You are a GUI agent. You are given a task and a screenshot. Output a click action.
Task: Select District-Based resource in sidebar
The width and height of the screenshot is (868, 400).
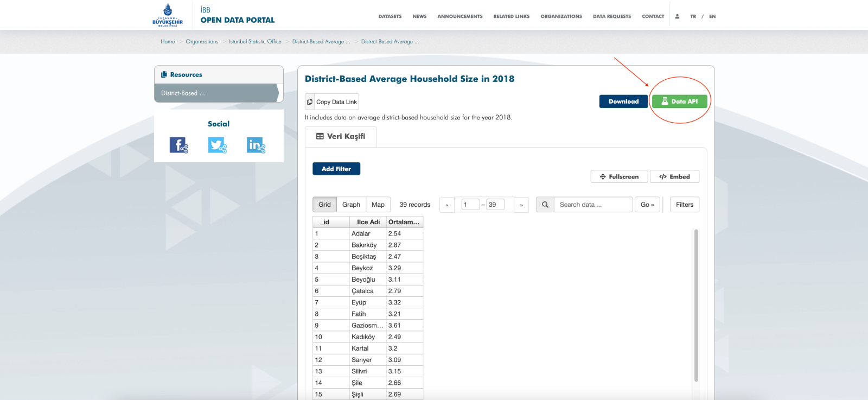[x=218, y=93]
